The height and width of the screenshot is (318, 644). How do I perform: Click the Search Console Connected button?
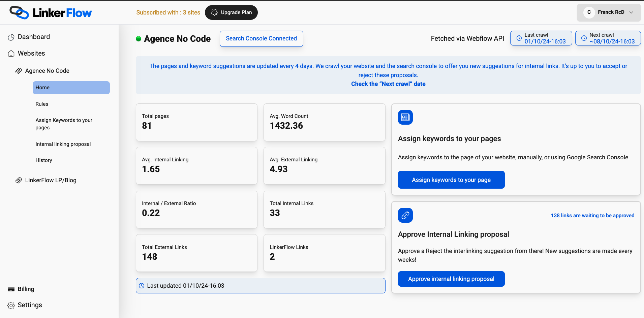(x=261, y=39)
